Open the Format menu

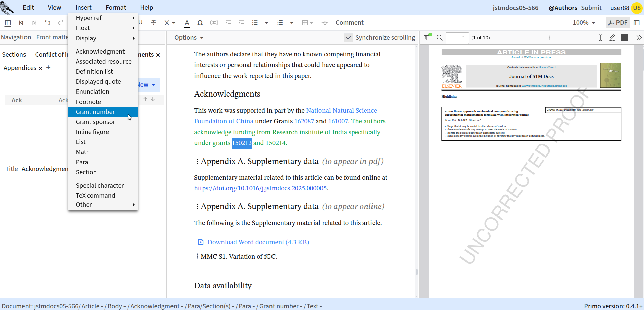click(x=116, y=7)
